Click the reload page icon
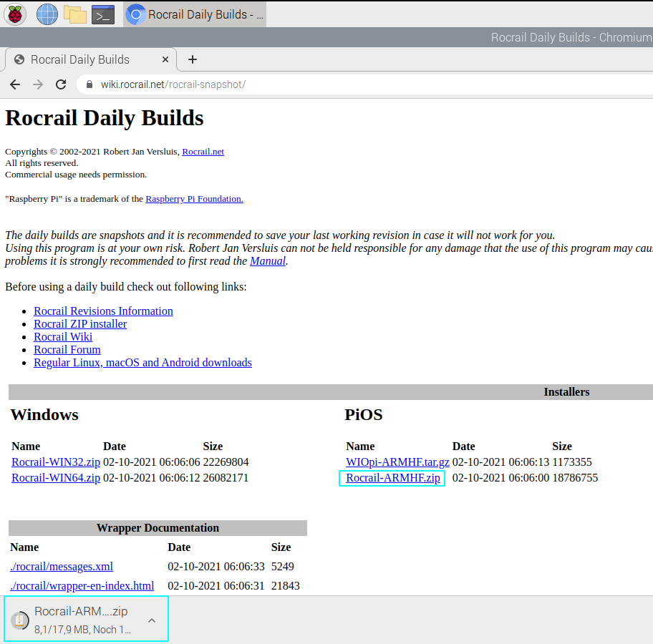The width and height of the screenshot is (653, 644). click(x=62, y=84)
